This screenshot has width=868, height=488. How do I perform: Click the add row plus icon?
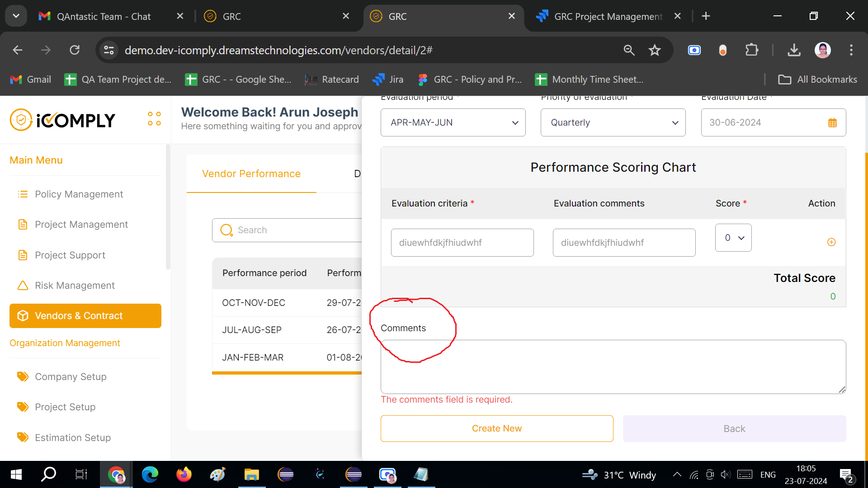(831, 242)
